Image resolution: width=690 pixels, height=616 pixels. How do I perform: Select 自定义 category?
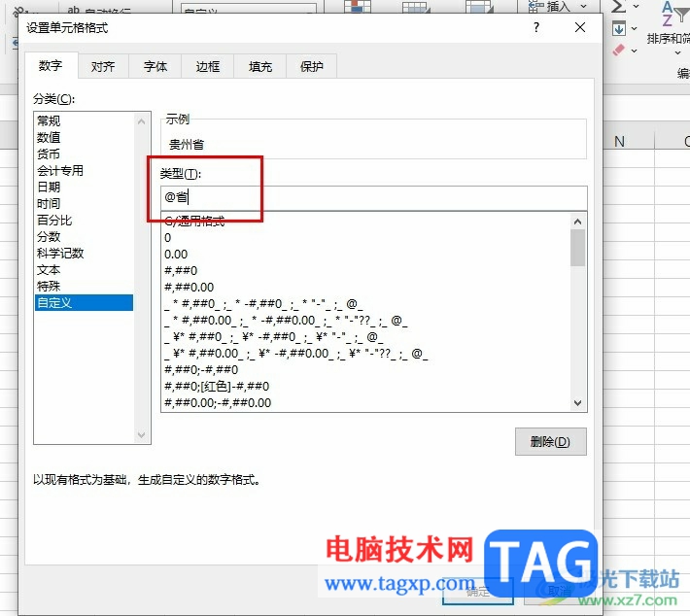(84, 303)
